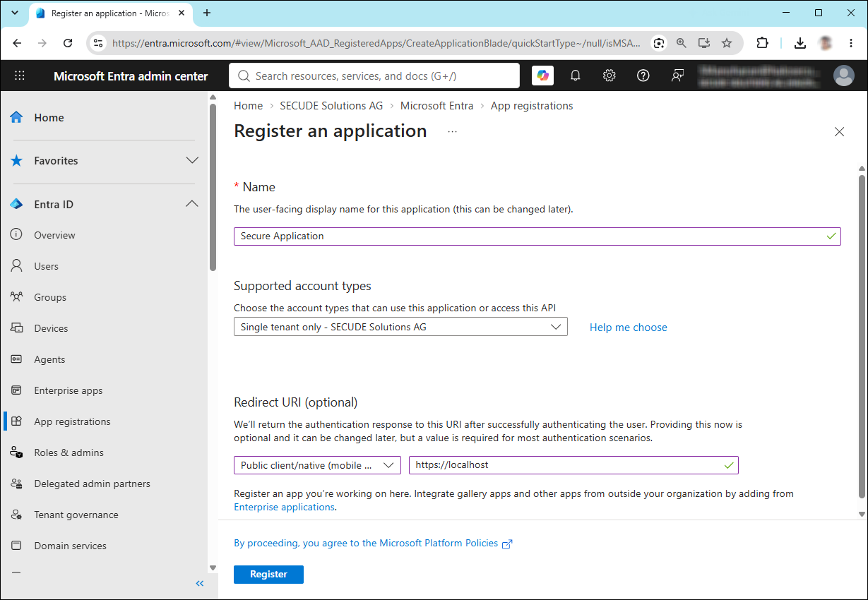Viewport: 868px width, 600px height.
Task: Open the browser extensions puzzle icon
Action: pyautogui.click(x=762, y=43)
